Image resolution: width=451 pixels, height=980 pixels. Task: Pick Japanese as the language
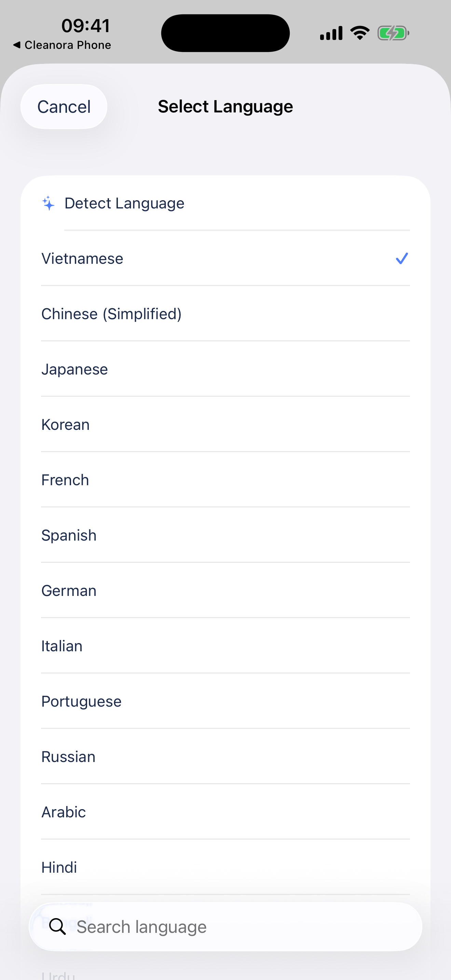click(x=225, y=369)
